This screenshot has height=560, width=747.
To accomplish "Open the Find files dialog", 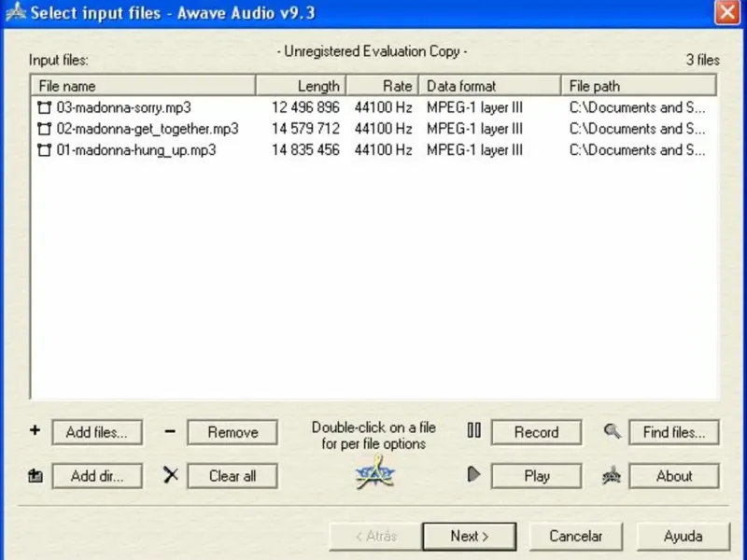I will (674, 432).
